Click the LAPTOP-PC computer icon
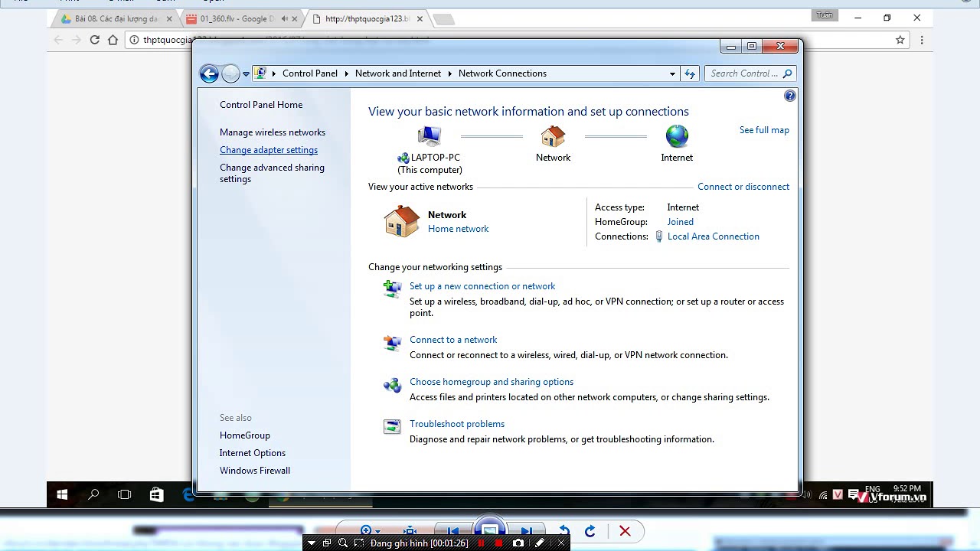 point(430,136)
